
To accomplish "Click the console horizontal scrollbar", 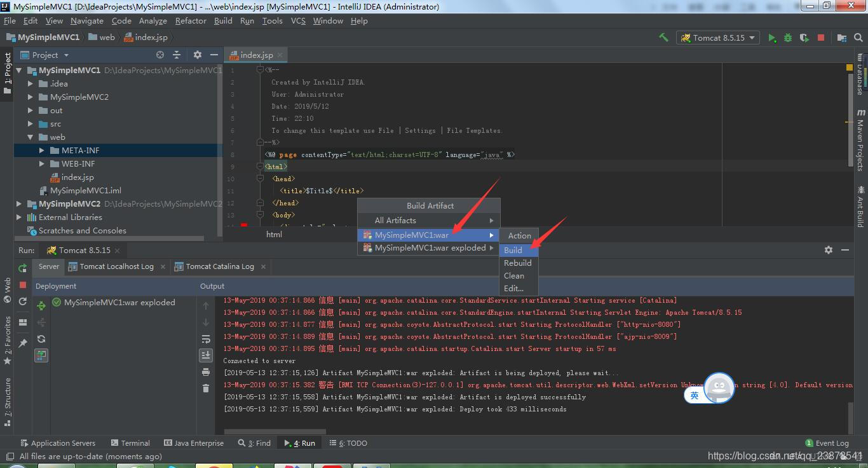I will click(275, 432).
